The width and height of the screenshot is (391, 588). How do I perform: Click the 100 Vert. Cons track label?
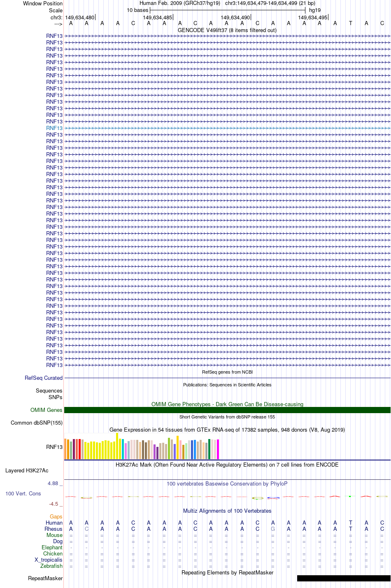[x=23, y=494]
